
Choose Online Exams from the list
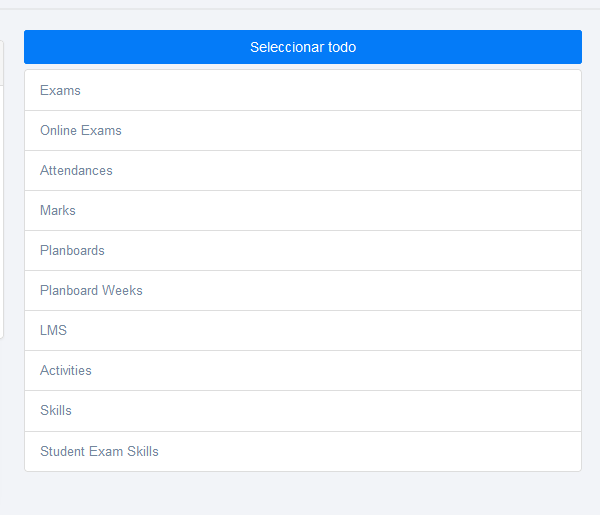click(302, 130)
